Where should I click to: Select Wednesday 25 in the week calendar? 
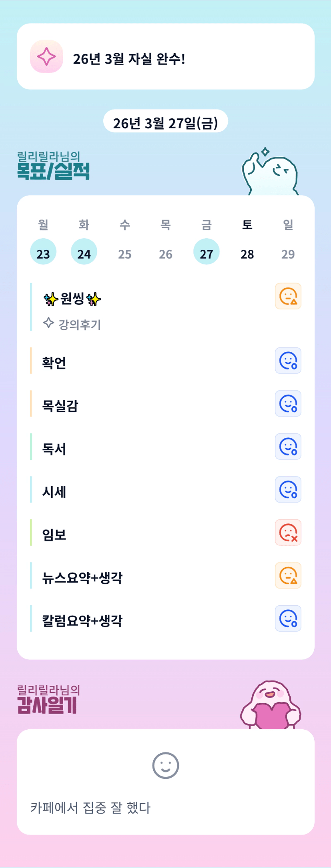(125, 253)
